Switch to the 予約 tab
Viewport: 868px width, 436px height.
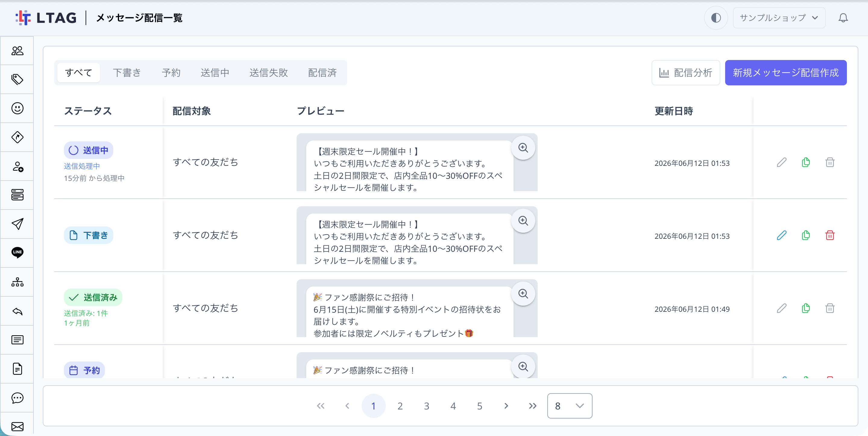point(171,72)
